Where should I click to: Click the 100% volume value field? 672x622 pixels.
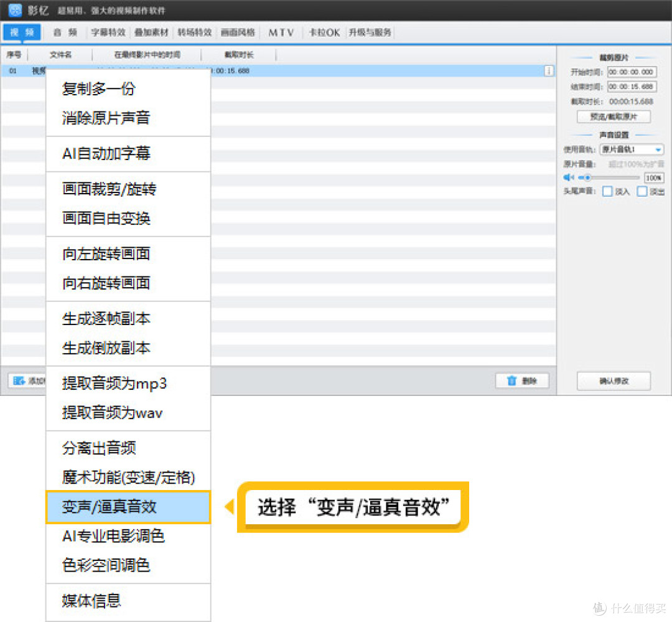653,177
